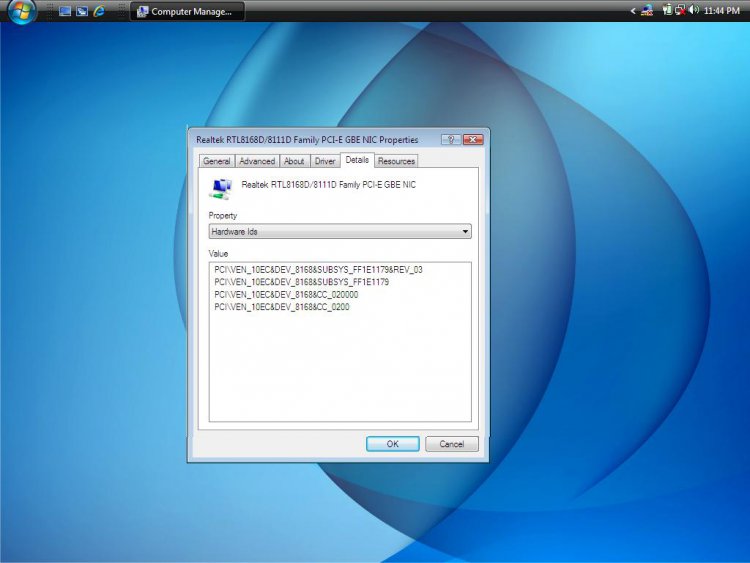Select hardware ID ending with REV_03

click(x=318, y=270)
